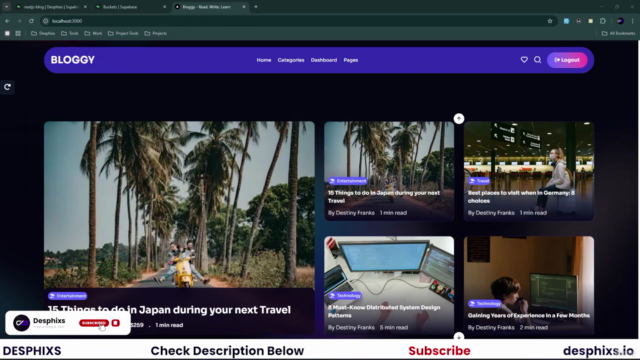The height and width of the screenshot is (360, 640).
Task: Open Project Tools bookmark folder
Action: 123,33
